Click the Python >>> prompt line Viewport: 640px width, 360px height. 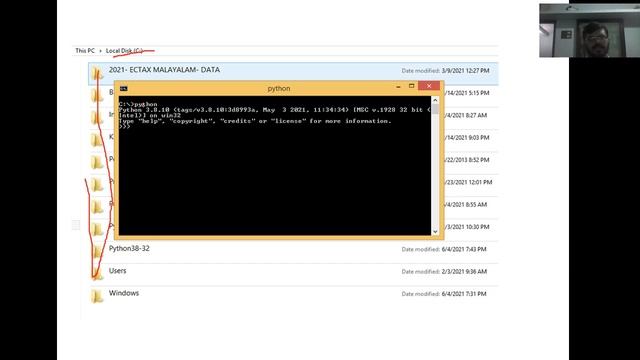pyautogui.click(x=124, y=127)
